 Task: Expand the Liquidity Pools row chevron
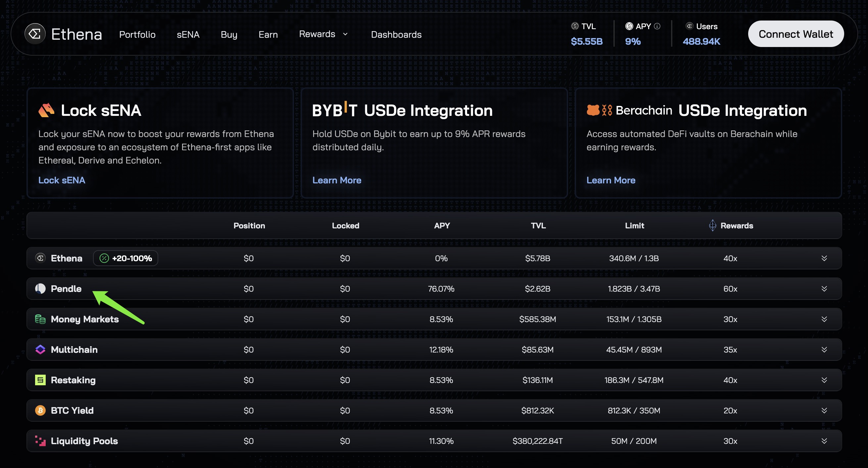824,441
